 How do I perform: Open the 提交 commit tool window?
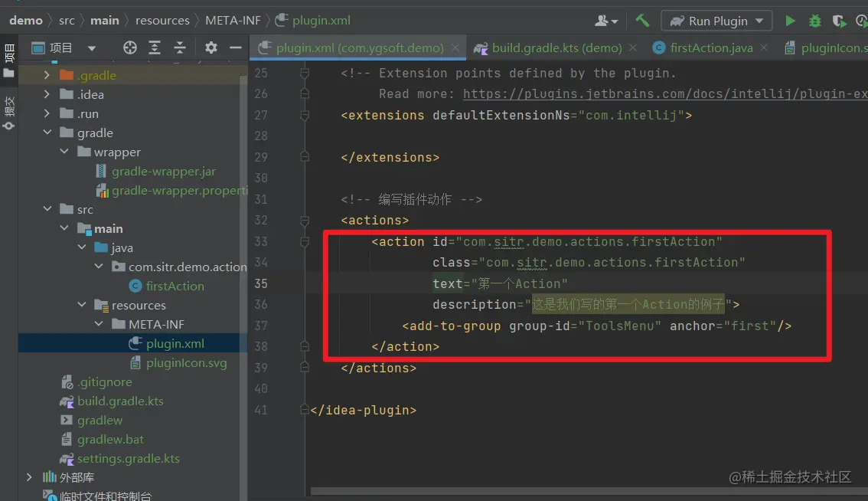[9, 113]
